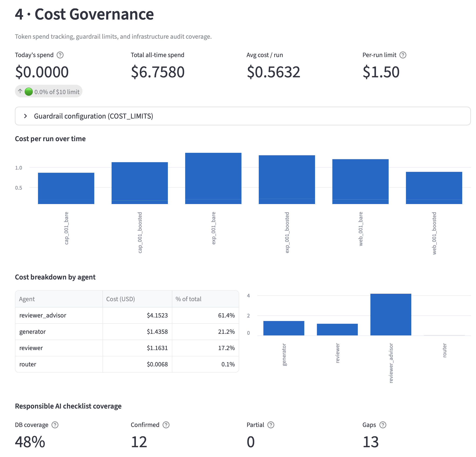Click help icon next to Partial
The height and width of the screenshot is (457, 476).
tap(271, 425)
